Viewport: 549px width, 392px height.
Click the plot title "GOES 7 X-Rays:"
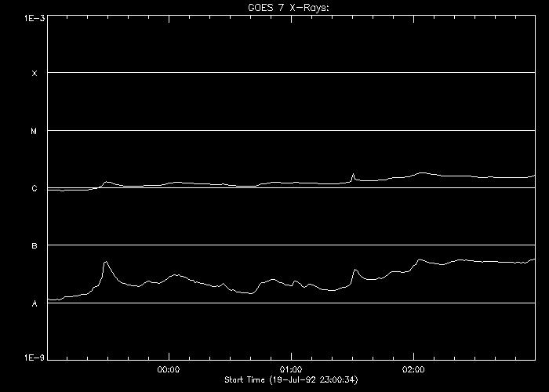pos(289,8)
